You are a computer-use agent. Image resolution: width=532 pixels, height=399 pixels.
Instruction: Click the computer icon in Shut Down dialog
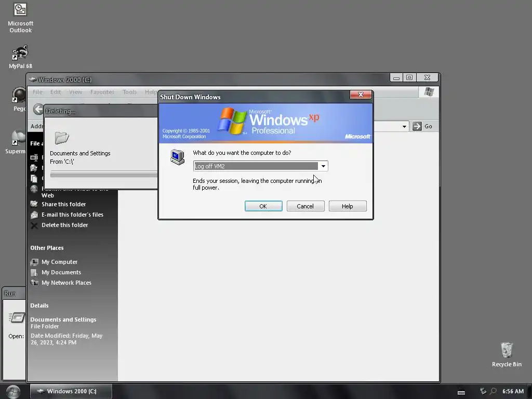click(x=177, y=157)
